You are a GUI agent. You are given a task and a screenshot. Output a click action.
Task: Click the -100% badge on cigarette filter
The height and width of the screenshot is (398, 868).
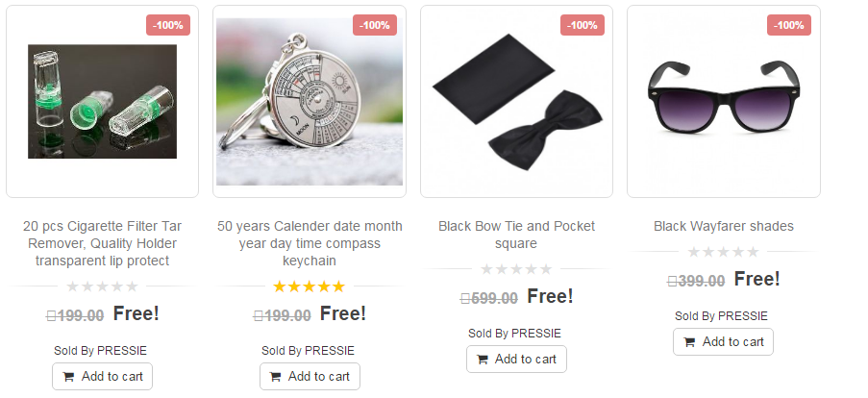[168, 25]
